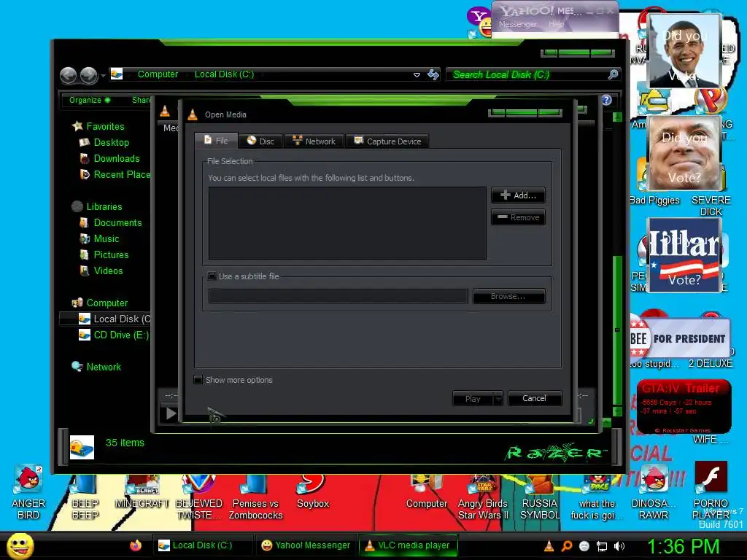
Task: Click the GTA:IV Trailer countdown gadget
Action: point(684,407)
